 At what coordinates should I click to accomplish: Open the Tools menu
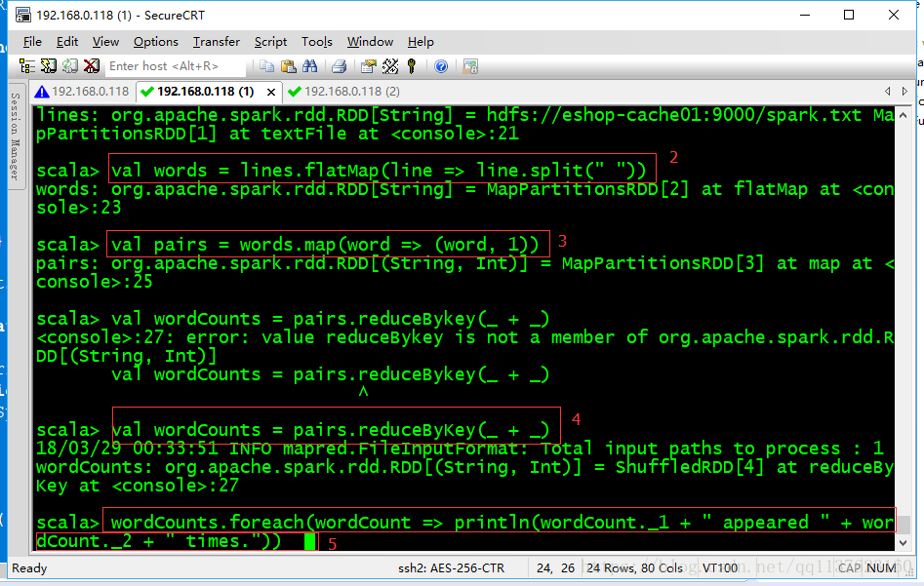point(317,42)
